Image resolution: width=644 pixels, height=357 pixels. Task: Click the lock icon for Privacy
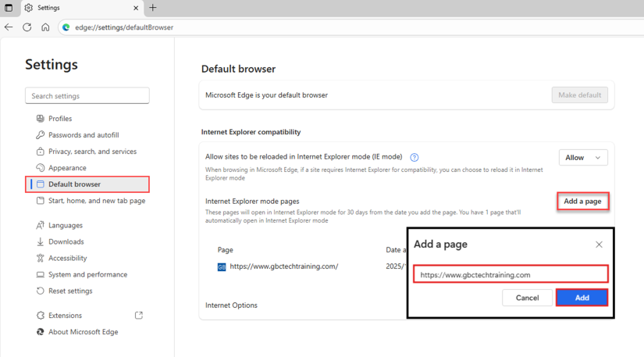41,152
